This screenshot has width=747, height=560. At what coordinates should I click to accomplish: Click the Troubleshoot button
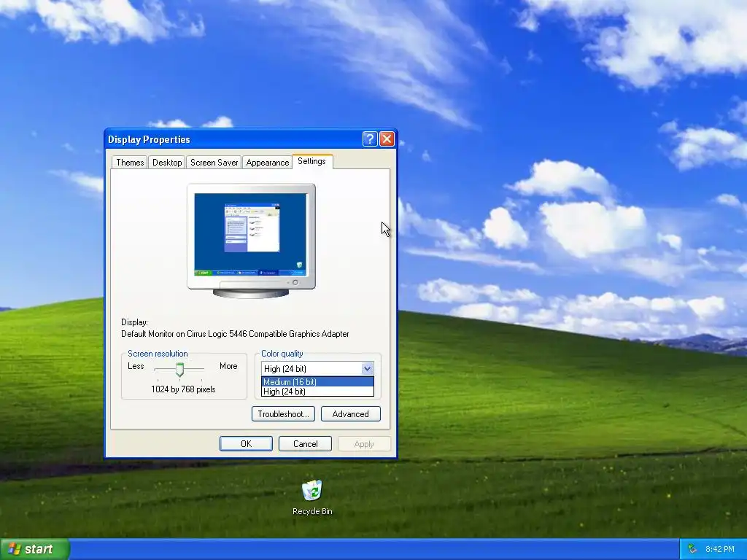(283, 414)
